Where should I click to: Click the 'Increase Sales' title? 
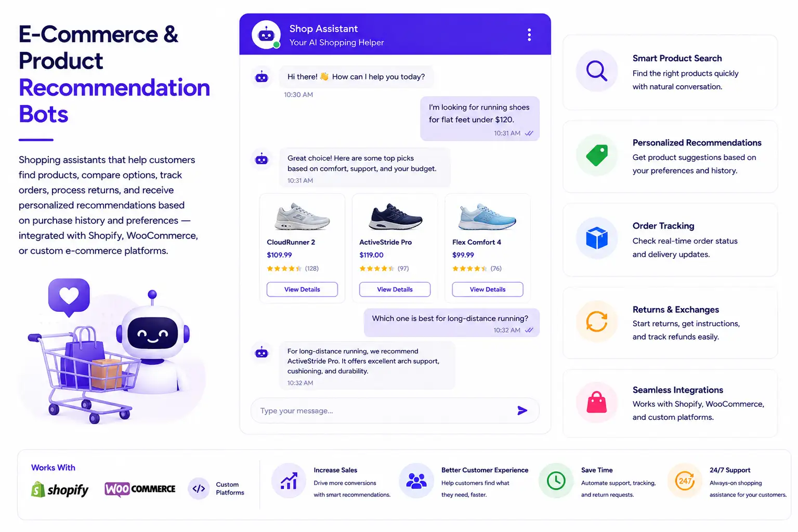[x=335, y=470]
